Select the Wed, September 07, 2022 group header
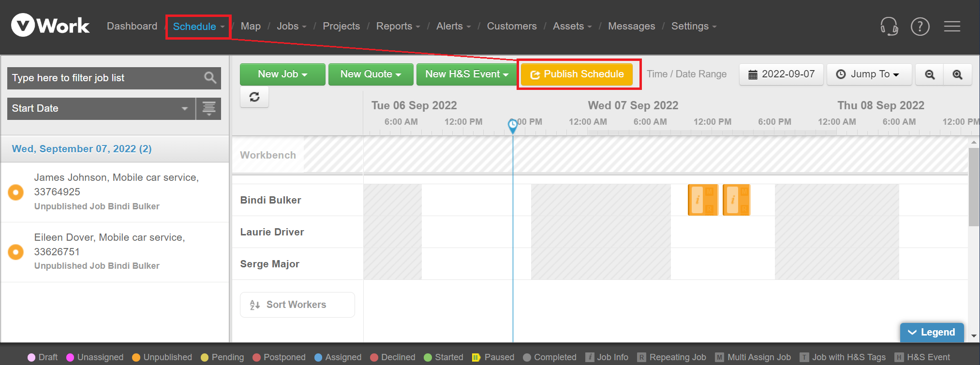Viewport: 980px width, 365px height. (x=115, y=149)
